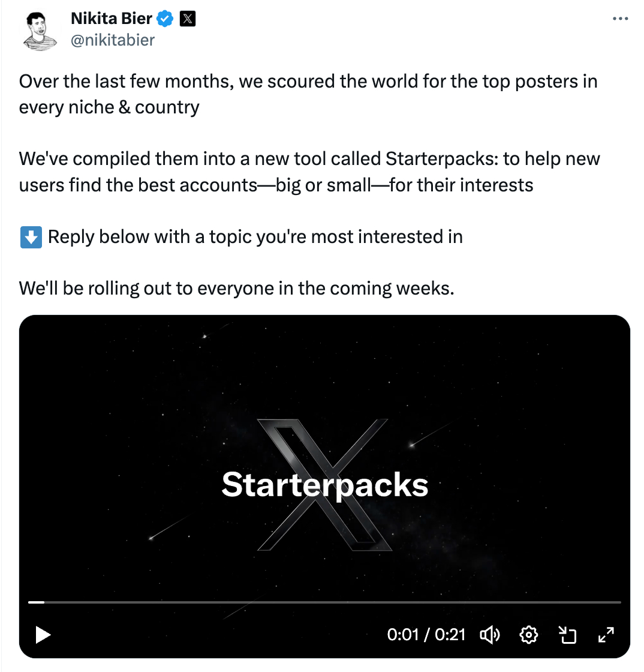644x672 pixels.
Task: Open Nikita Bier's profile avatar
Action: pos(41,30)
